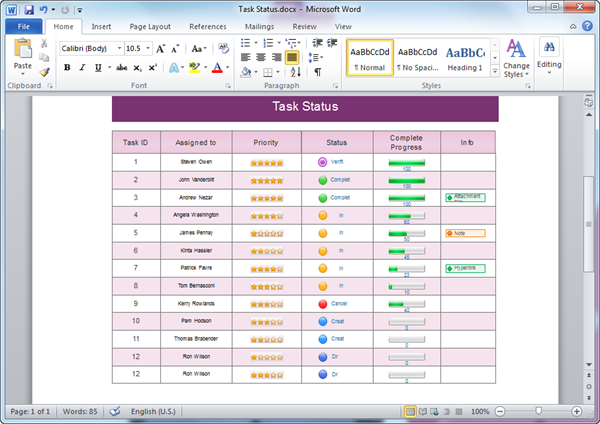Click the Format Painter brush icon

[x=45, y=72]
